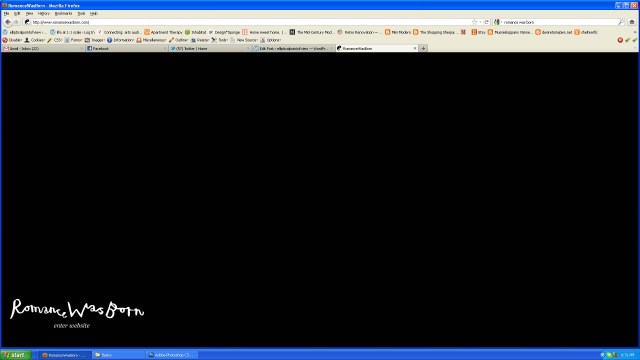Open the Etsy bookmark
The width and height of the screenshot is (640, 360).
478,32
